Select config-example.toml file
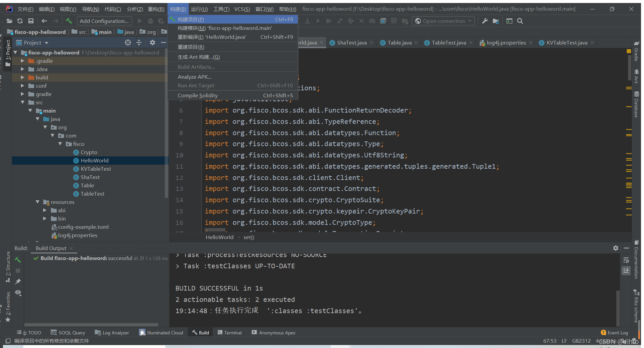This screenshot has height=348, width=644. point(80,227)
